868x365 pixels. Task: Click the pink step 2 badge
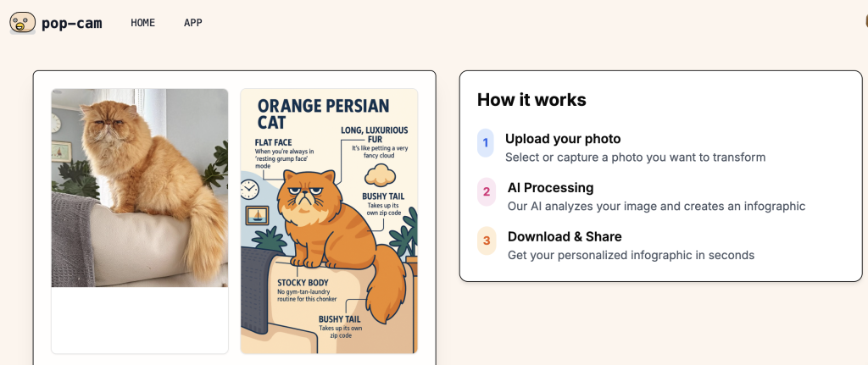(x=486, y=192)
